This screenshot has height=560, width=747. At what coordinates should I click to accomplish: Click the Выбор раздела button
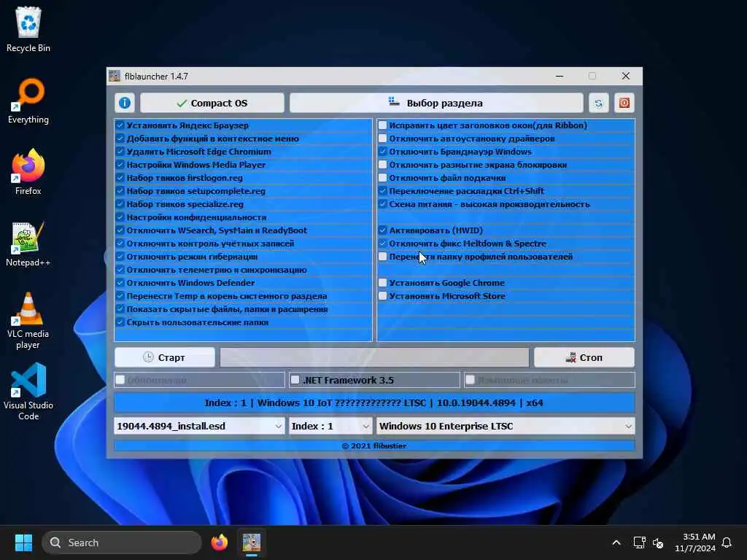436,103
